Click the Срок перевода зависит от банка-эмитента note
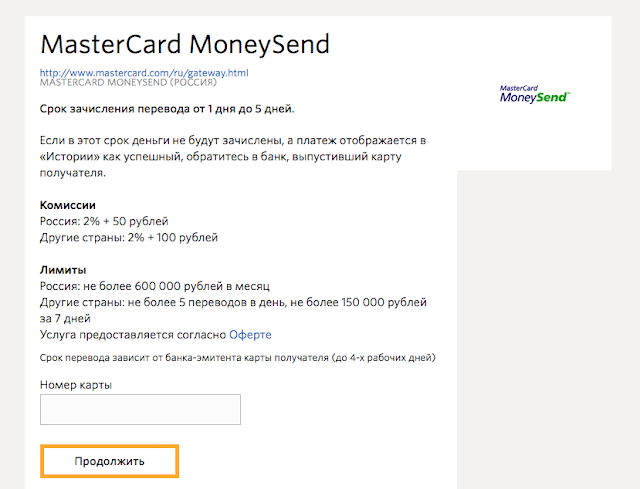 point(238,358)
